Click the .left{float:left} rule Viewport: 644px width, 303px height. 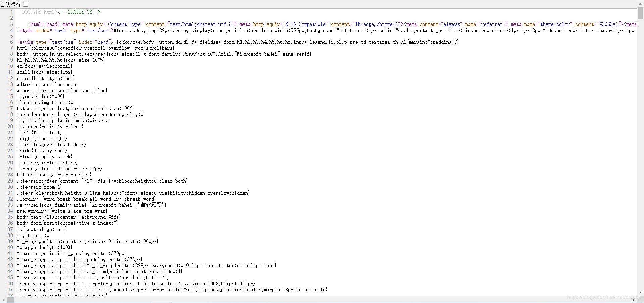[39, 133]
